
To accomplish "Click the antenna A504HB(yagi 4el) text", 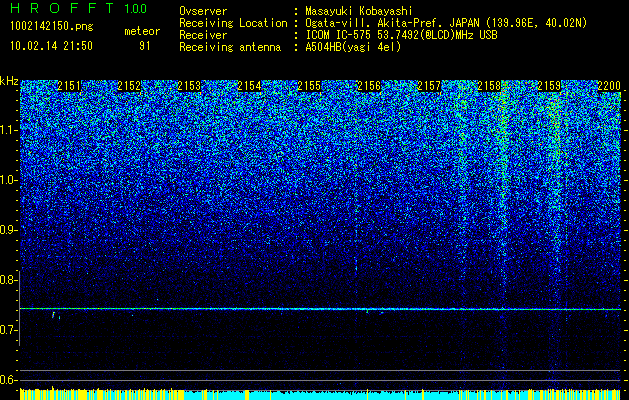I will 353,47.
